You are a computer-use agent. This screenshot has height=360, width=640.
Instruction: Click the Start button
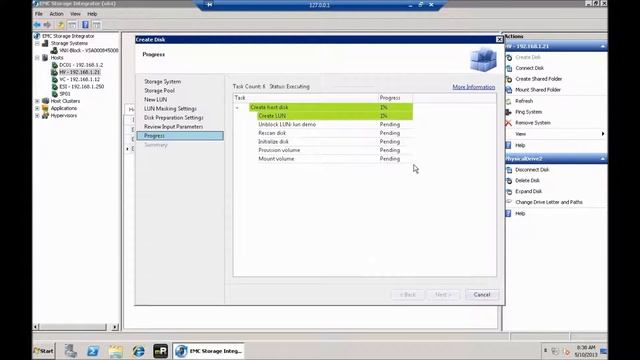43,351
